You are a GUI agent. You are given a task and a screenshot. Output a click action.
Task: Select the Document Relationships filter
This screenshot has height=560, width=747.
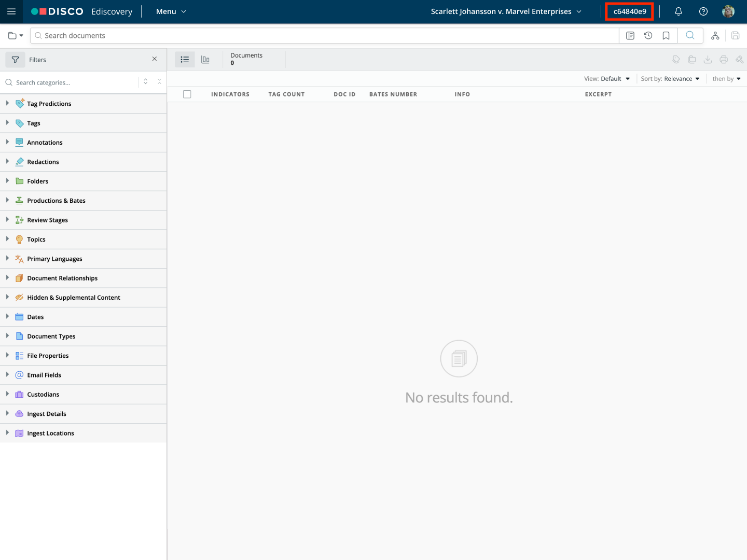[83, 278]
